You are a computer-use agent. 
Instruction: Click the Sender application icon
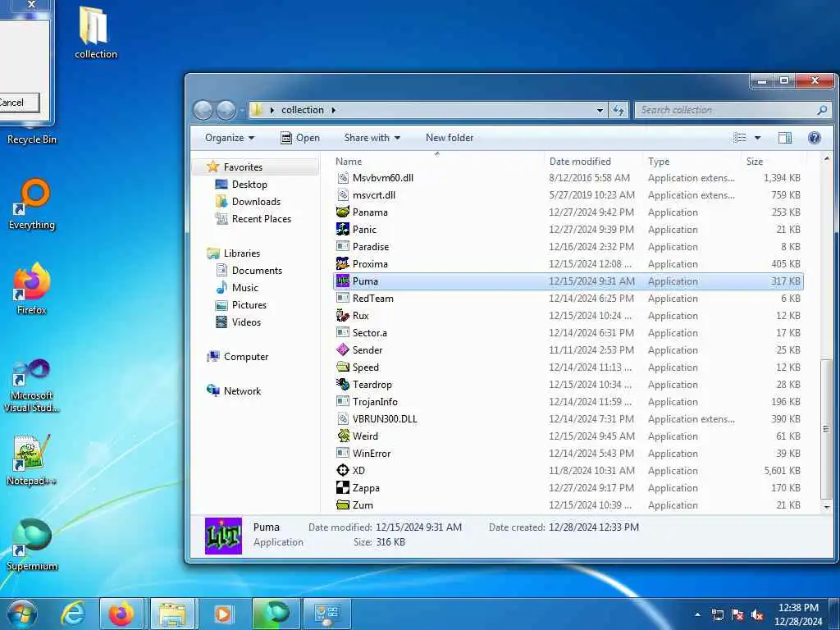point(342,349)
